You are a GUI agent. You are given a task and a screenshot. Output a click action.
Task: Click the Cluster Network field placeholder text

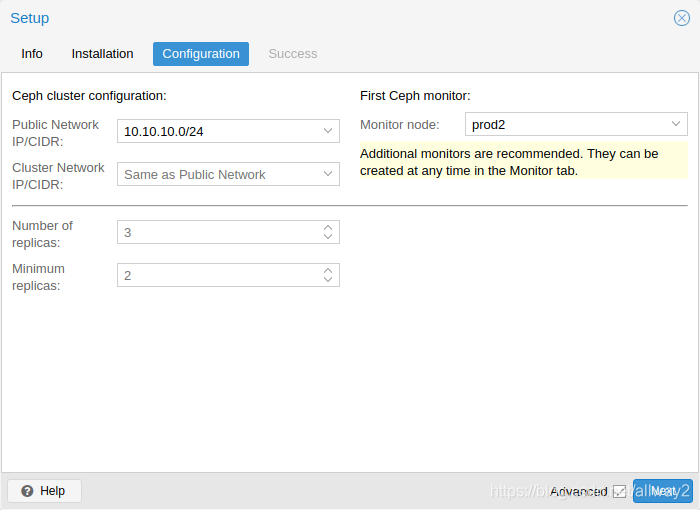(195, 175)
